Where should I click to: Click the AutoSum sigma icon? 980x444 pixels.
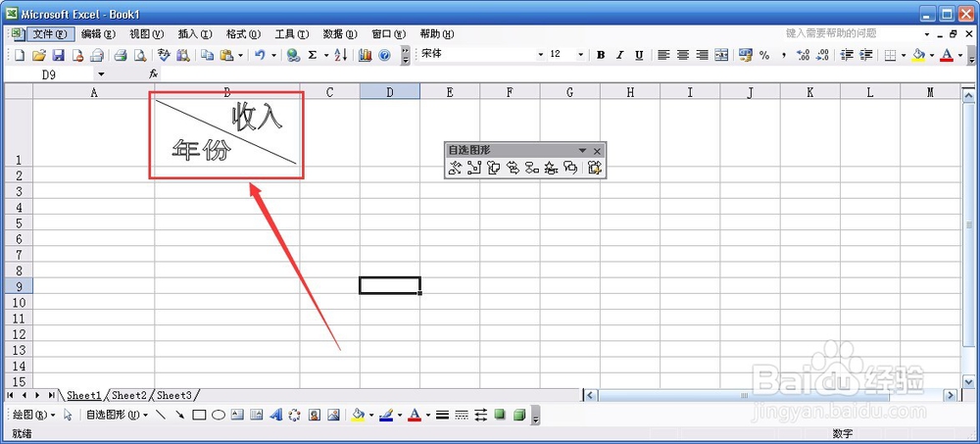tap(313, 55)
